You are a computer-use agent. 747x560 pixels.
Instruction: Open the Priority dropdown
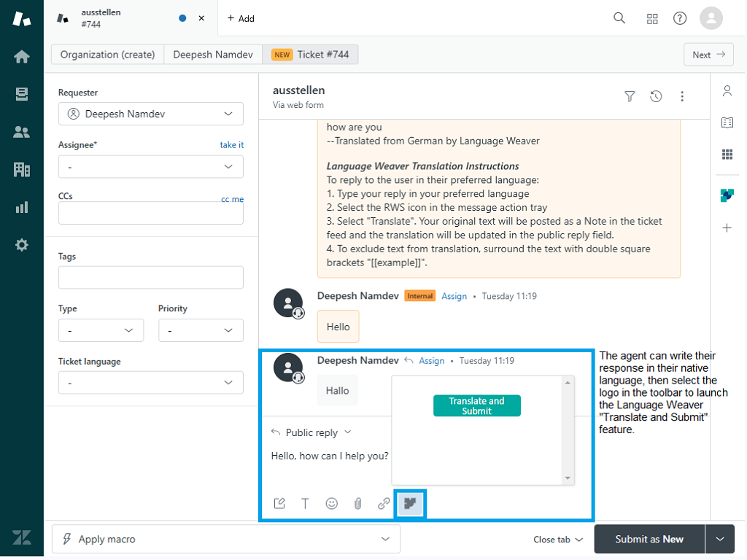pos(201,330)
